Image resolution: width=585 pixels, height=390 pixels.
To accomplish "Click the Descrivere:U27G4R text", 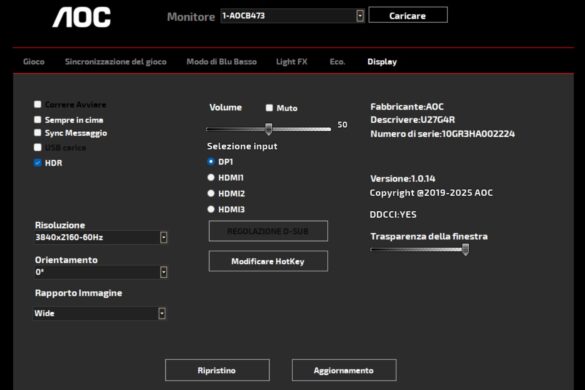I will (413, 120).
